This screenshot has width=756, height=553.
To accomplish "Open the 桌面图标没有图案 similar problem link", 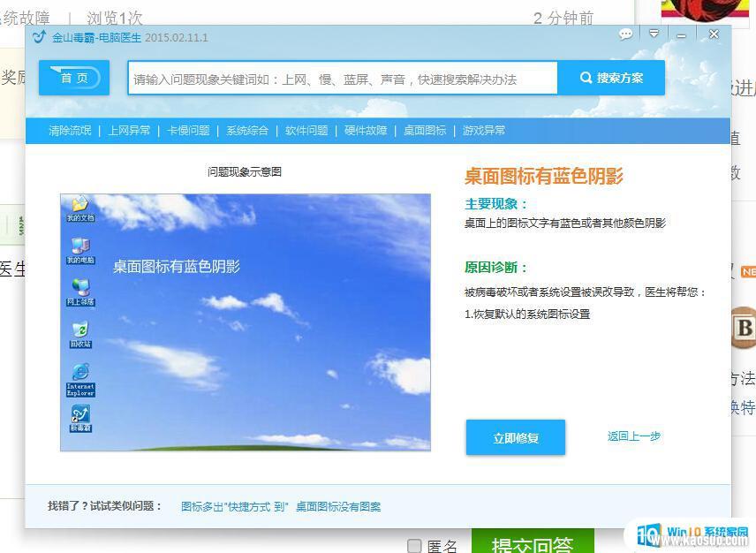I will pos(338,506).
